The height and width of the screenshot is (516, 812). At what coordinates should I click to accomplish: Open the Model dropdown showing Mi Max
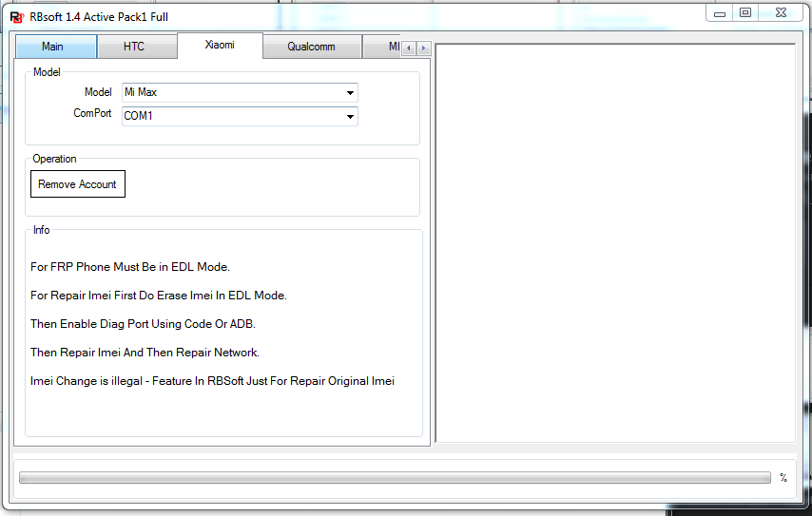point(240,92)
